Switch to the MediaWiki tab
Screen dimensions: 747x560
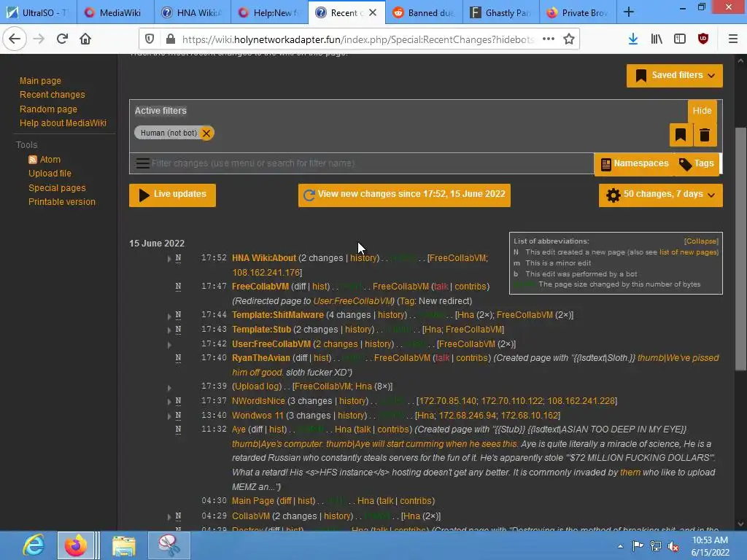(115, 12)
